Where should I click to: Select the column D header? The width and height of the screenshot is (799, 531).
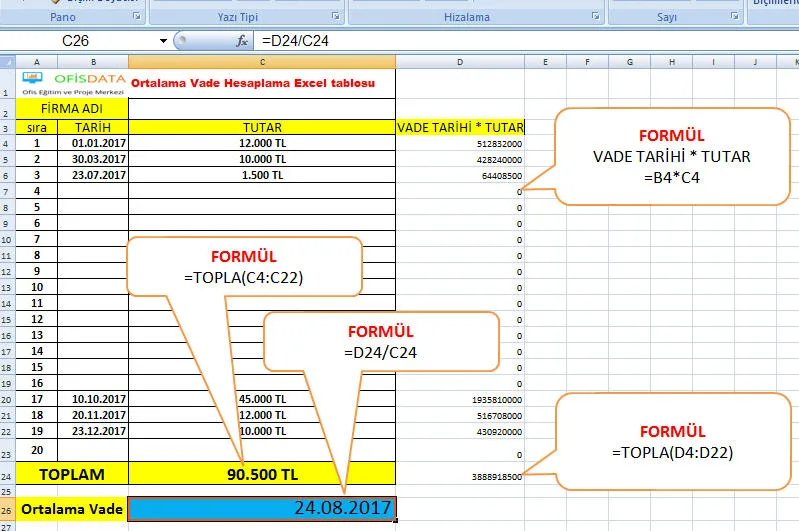point(460,62)
